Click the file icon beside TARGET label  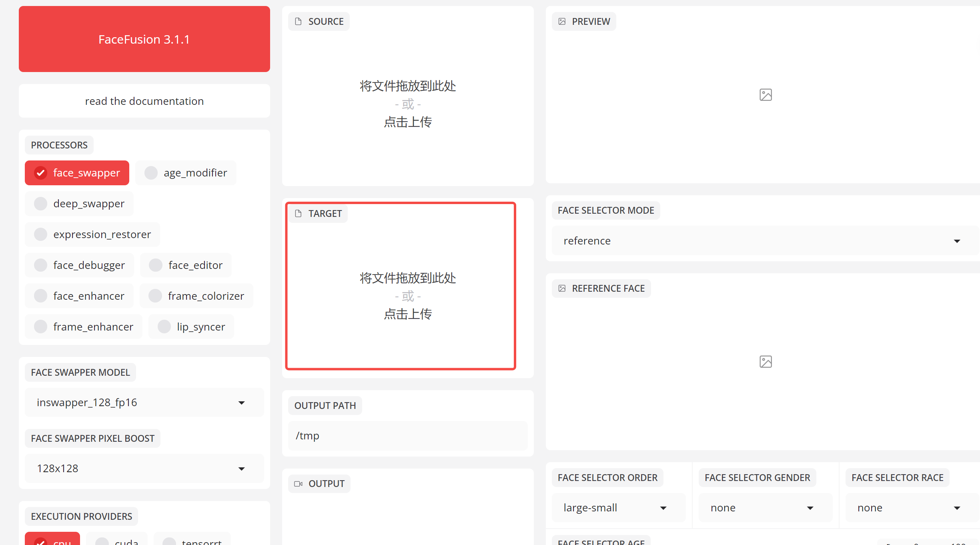pyautogui.click(x=298, y=214)
